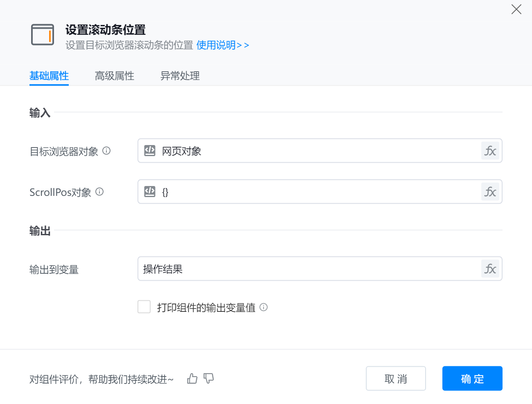Edit the 操作结果 output variable field

click(307, 269)
